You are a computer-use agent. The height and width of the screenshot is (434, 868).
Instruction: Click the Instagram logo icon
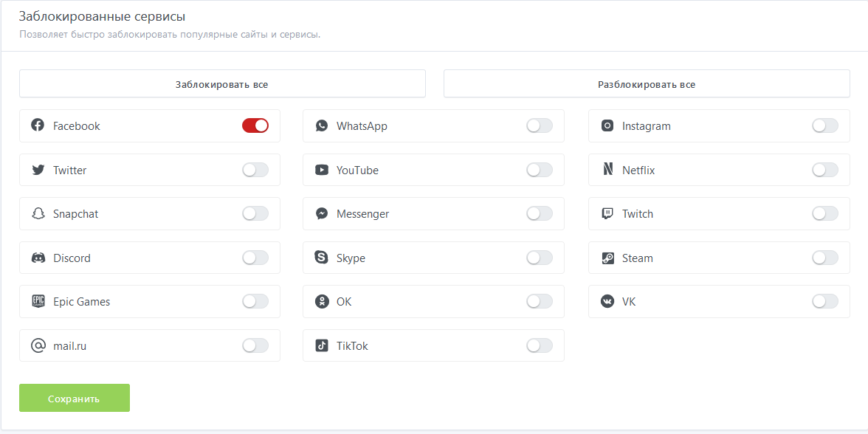[x=607, y=126]
